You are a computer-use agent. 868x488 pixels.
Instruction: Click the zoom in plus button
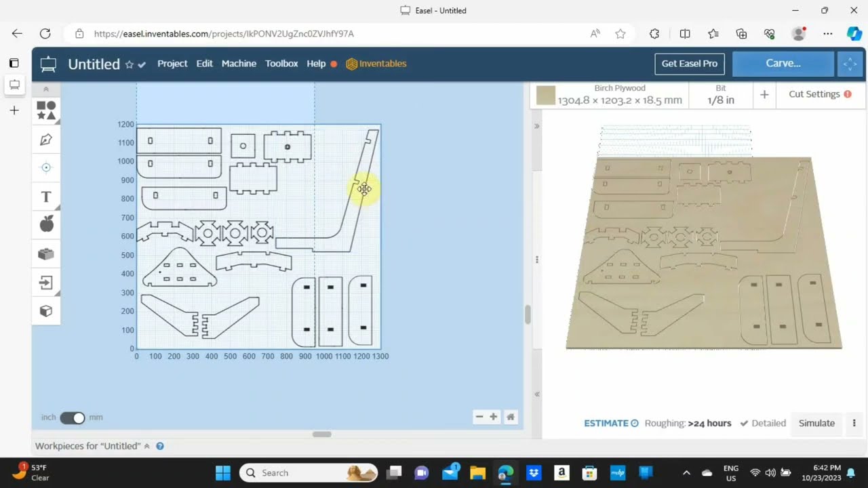coord(494,417)
